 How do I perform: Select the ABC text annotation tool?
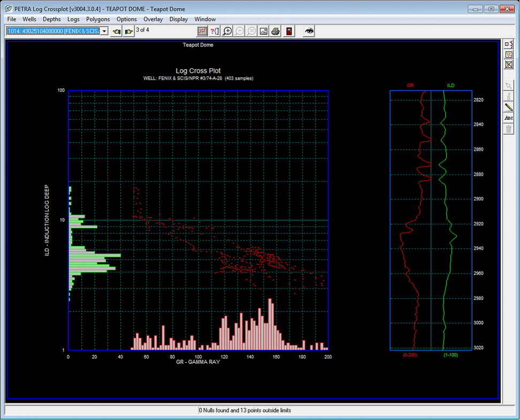coord(509,118)
